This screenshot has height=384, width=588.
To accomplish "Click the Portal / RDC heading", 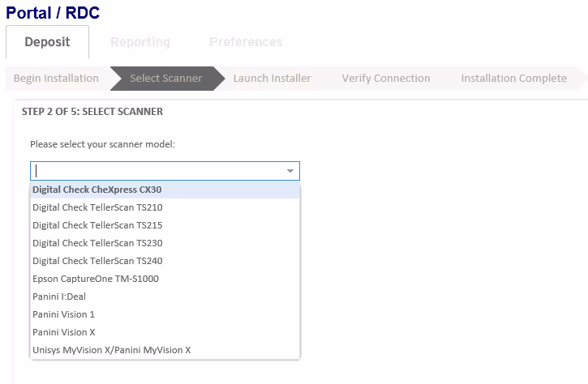I will [53, 13].
